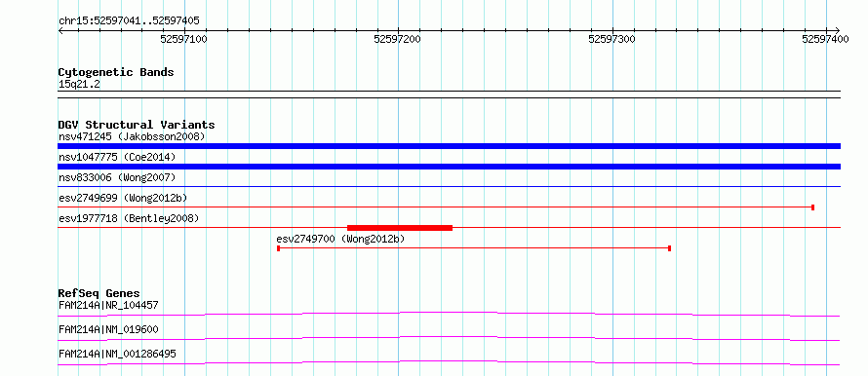Click the left end cap of esv2749700
The width and height of the screenshot is (868, 376).
(x=279, y=248)
